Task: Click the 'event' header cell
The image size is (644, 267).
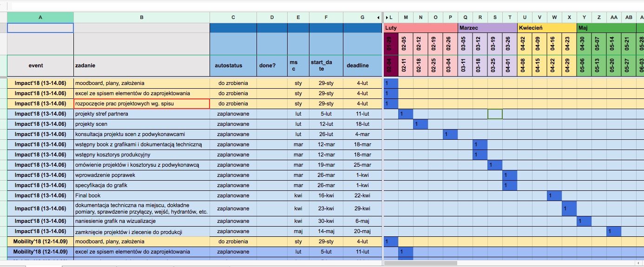Action: (40, 66)
